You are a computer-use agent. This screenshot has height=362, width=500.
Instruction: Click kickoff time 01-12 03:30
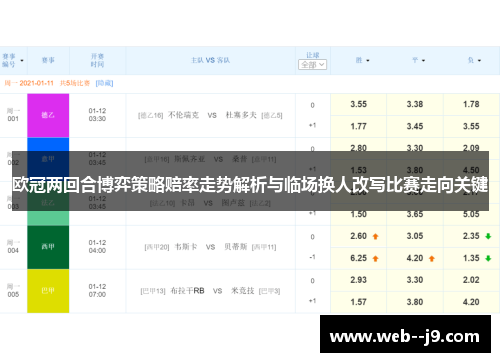coord(97,115)
